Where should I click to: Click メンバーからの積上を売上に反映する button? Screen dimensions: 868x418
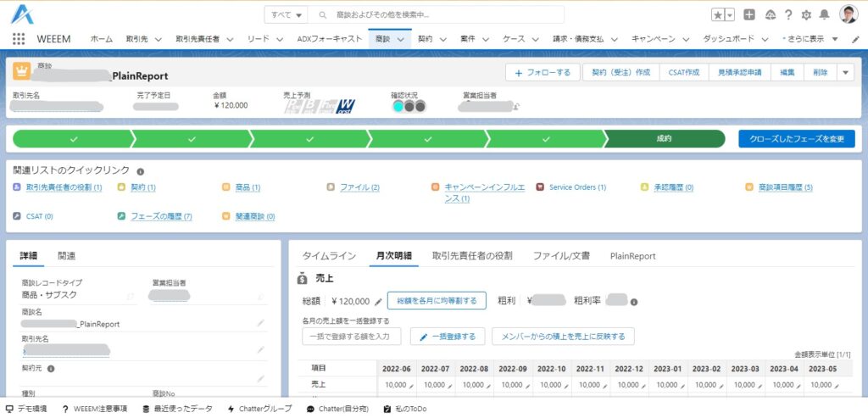click(563, 336)
